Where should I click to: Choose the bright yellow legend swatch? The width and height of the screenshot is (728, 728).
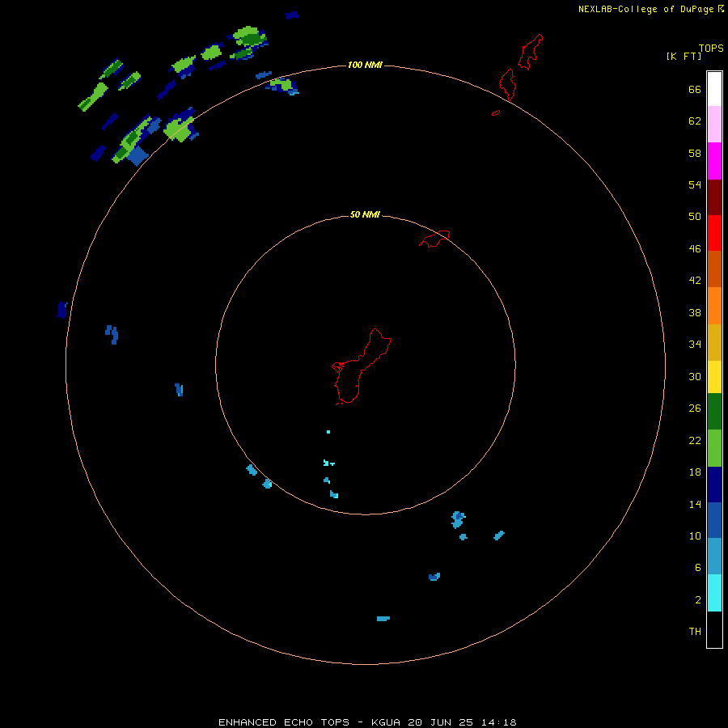click(714, 377)
